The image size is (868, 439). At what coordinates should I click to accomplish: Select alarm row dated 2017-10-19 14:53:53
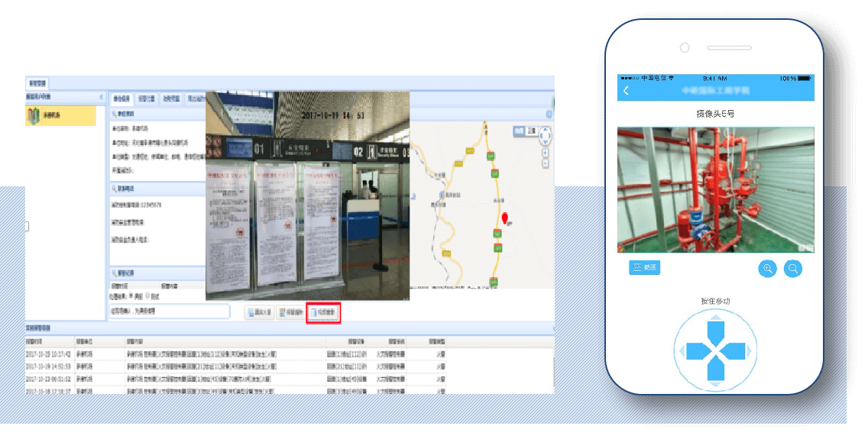[235, 366]
